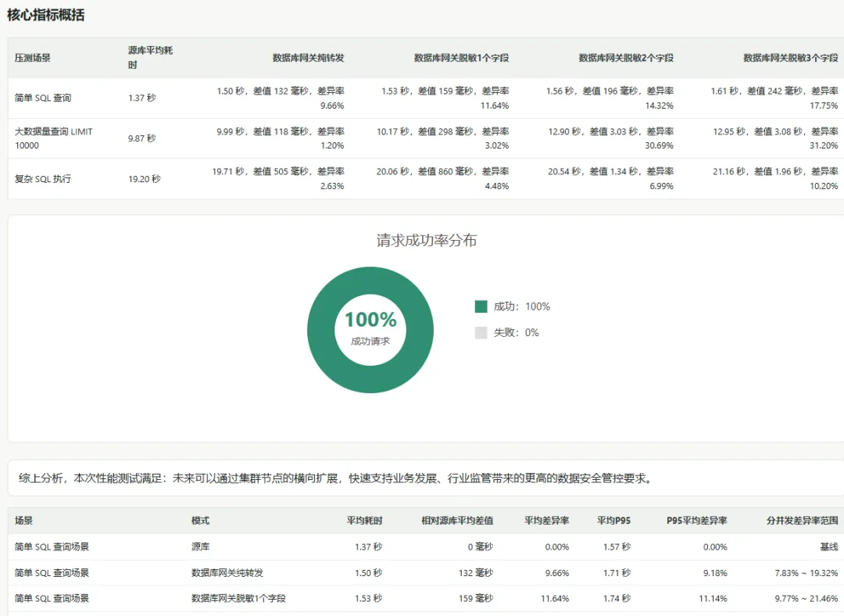Click the 100% 成功请求 center label
The image size is (844, 616).
(x=370, y=328)
